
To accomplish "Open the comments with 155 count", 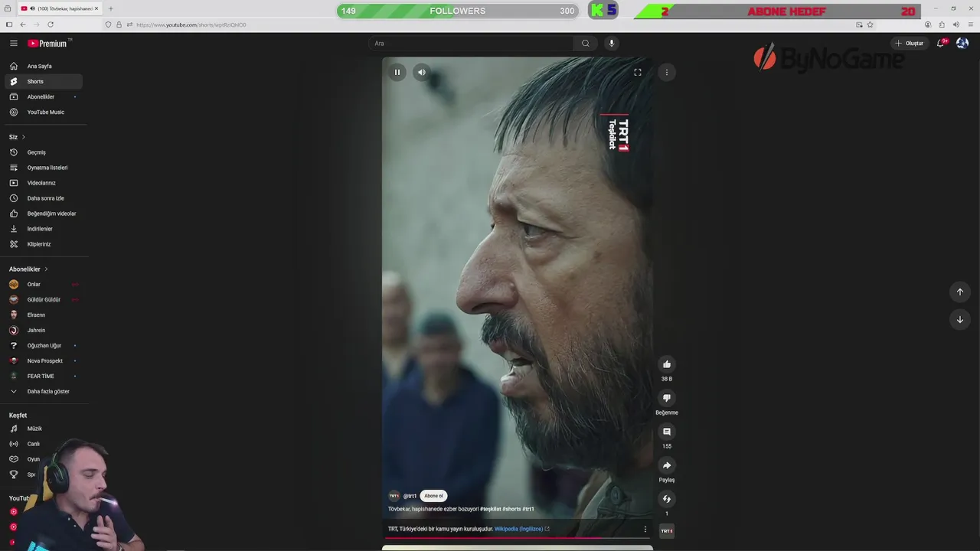I will tap(667, 432).
